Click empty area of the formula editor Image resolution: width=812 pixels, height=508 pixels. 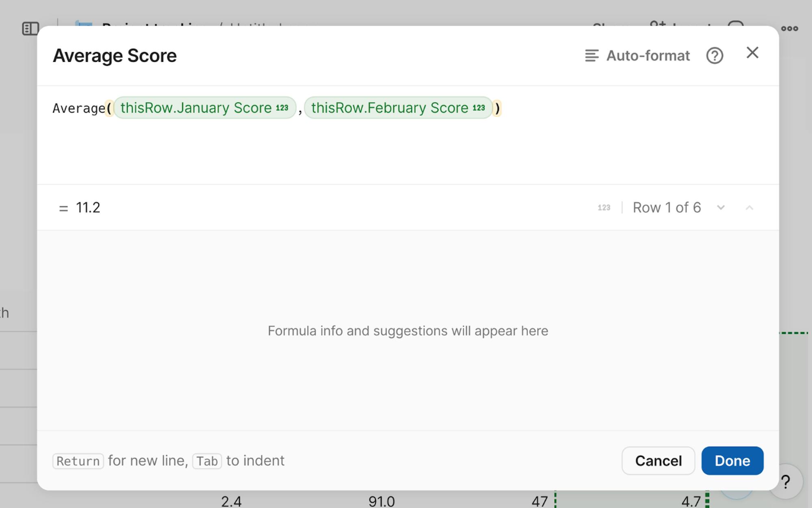click(406, 154)
